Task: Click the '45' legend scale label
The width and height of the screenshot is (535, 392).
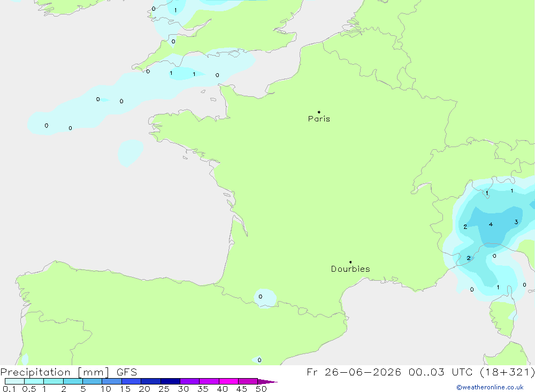Action: click(x=242, y=389)
